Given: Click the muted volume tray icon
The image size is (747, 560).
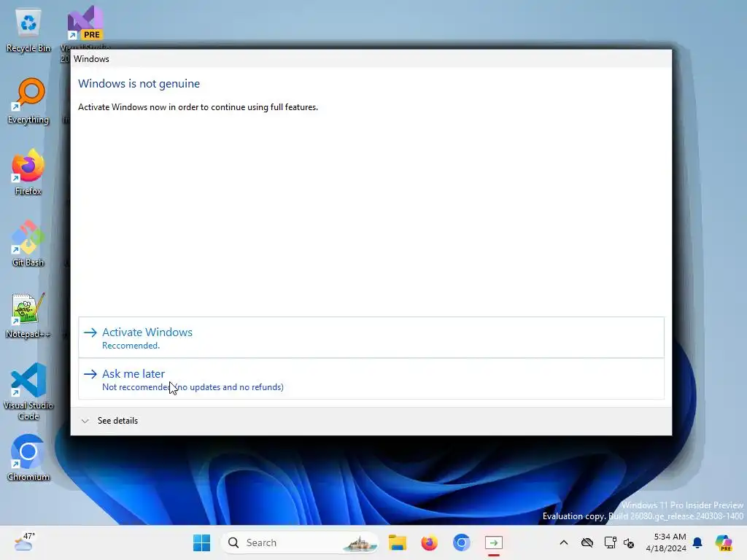Looking at the screenshot, I should pos(629,542).
